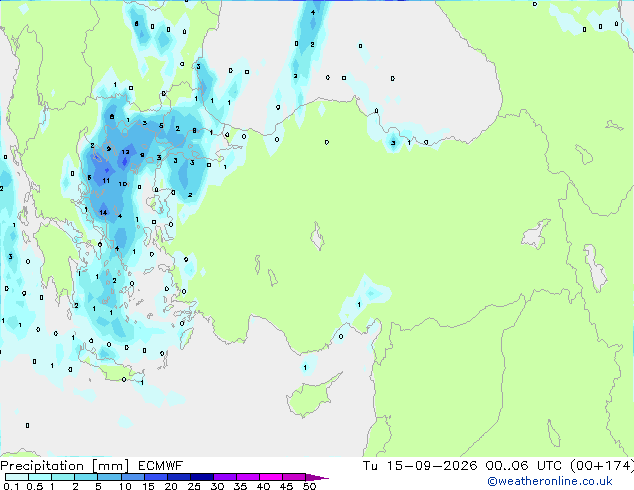
Task: Click the (00+174) forecast hour label
Action: (x=602, y=466)
